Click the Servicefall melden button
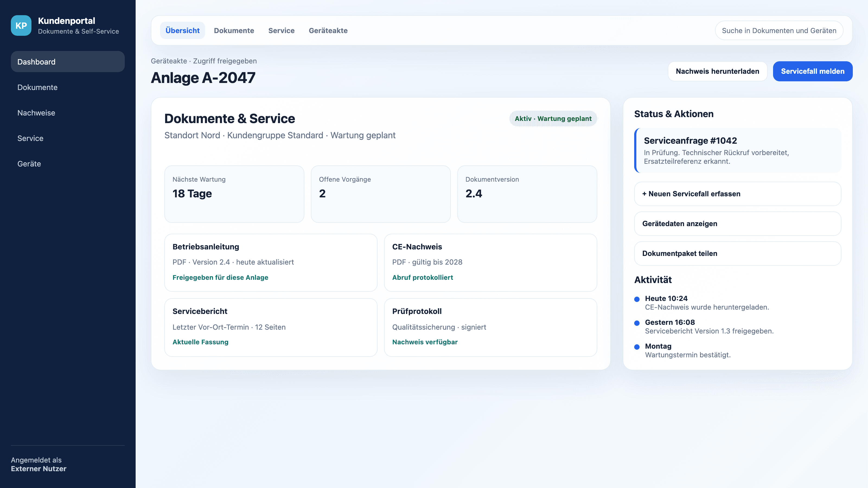Image resolution: width=868 pixels, height=488 pixels. (x=812, y=71)
